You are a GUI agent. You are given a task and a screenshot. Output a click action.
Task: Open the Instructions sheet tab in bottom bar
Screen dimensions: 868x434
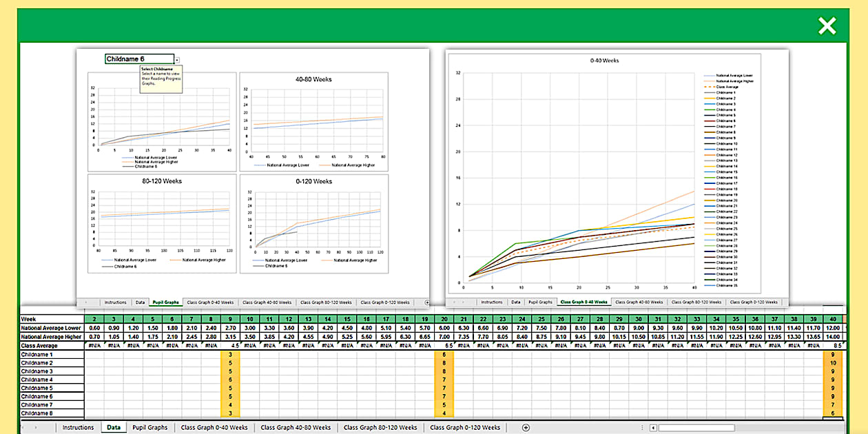click(78, 428)
